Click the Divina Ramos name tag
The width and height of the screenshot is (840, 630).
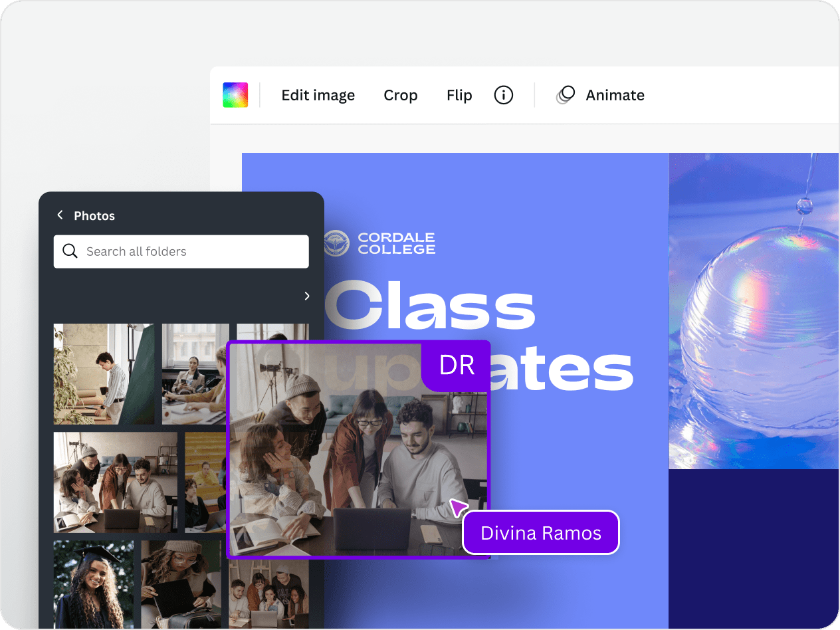point(540,532)
